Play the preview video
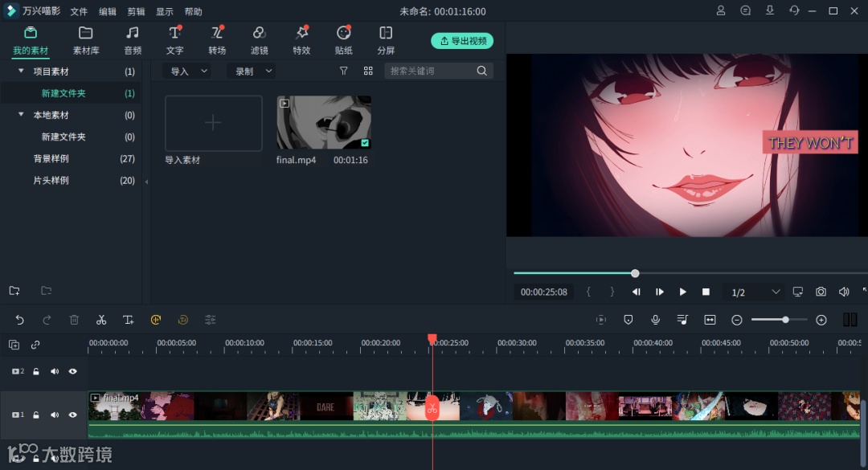 tap(682, 292)
